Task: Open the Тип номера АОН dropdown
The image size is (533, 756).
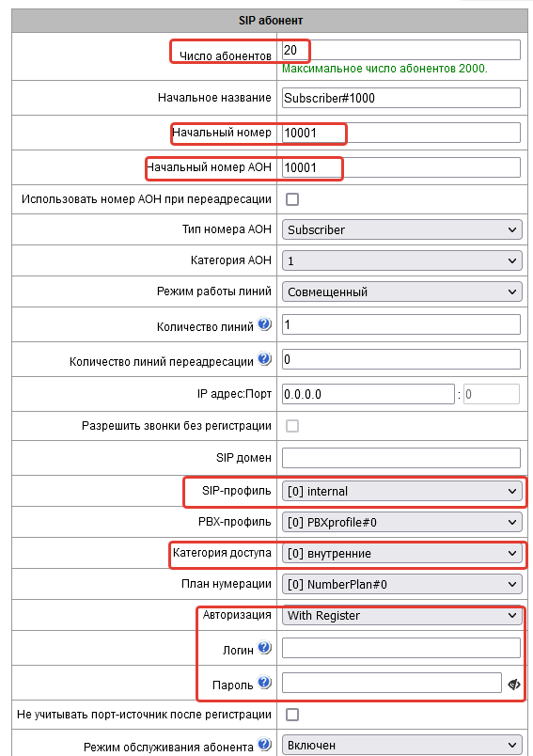Action: point(401,229)
